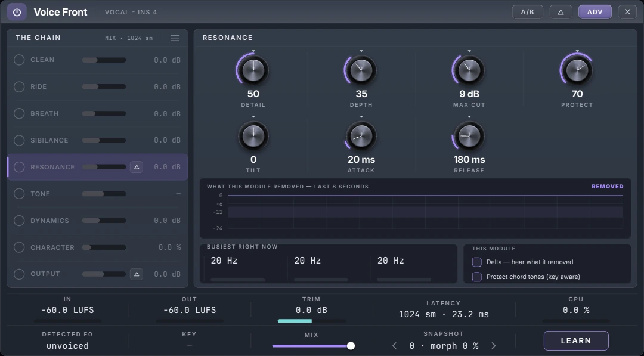
Task: Select the DYNAMICS module name
Action: pos(49,221)
